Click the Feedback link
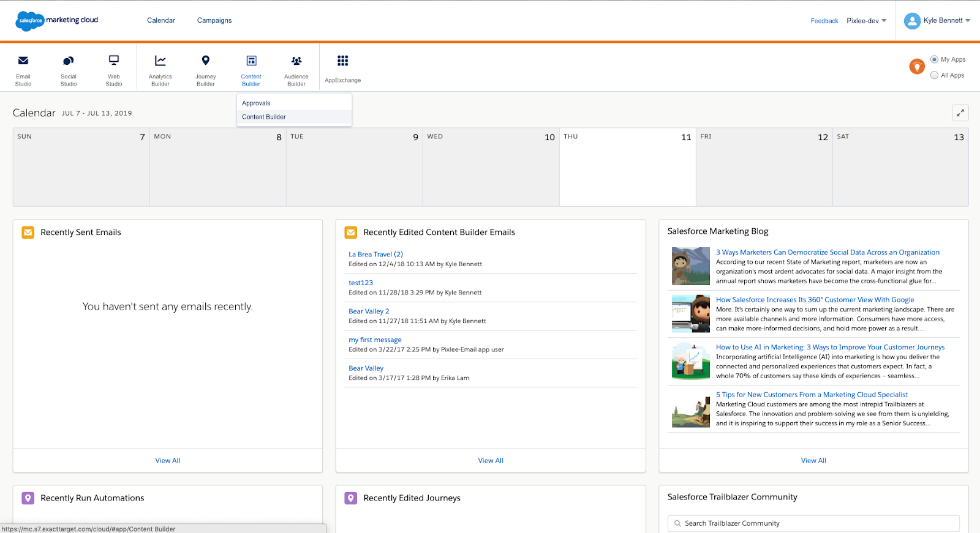980x533 pixels. [x=824, y=21]
